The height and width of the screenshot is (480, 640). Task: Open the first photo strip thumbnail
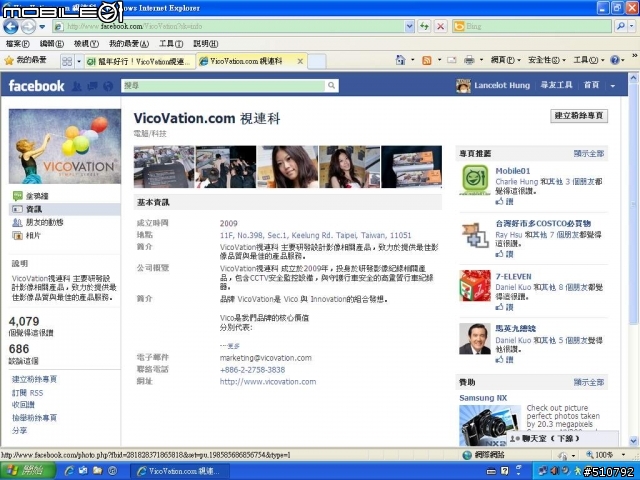coord(164,167)
